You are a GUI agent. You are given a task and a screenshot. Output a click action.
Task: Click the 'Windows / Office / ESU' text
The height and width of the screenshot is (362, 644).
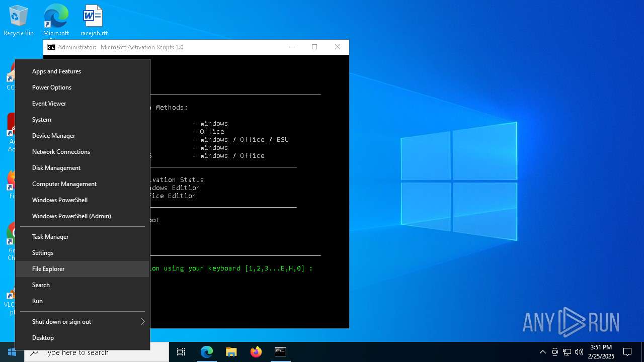(x=245, y=140)
